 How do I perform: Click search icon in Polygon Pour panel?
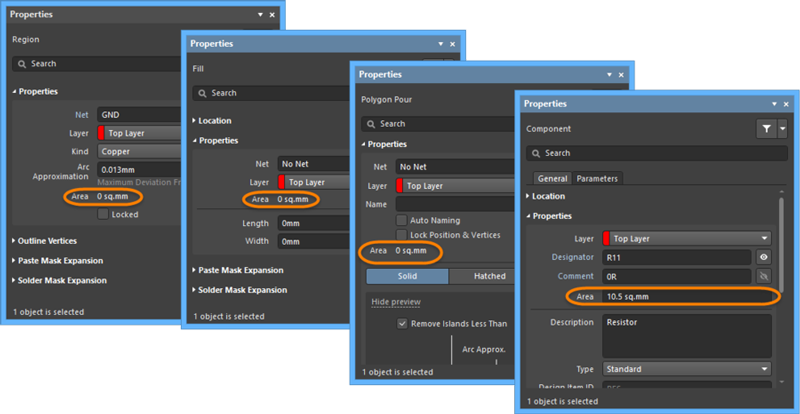click(x=370, y=124)
